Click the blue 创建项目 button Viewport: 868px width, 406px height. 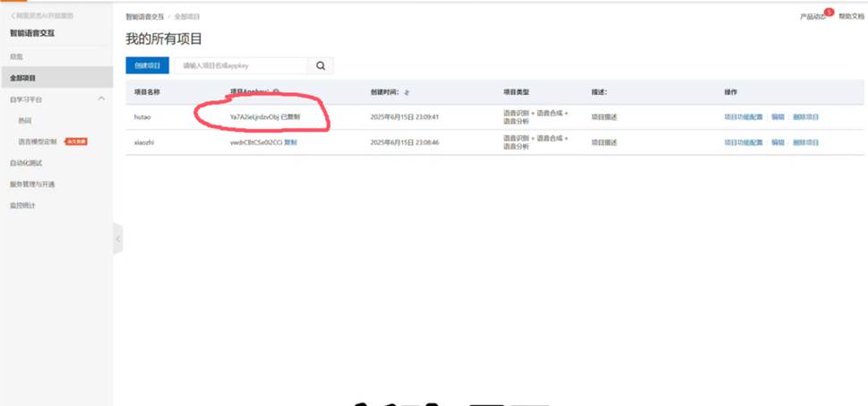pyautogui.click(x=147, y=65)
